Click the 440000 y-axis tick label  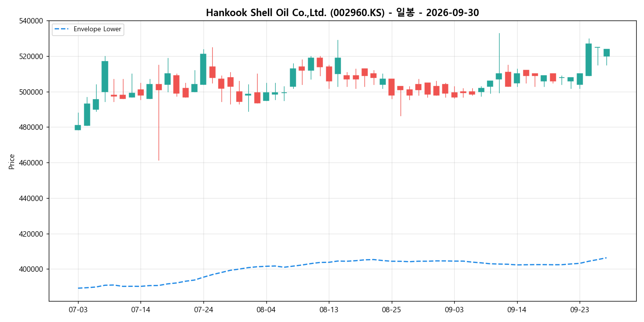coord(31,199)
